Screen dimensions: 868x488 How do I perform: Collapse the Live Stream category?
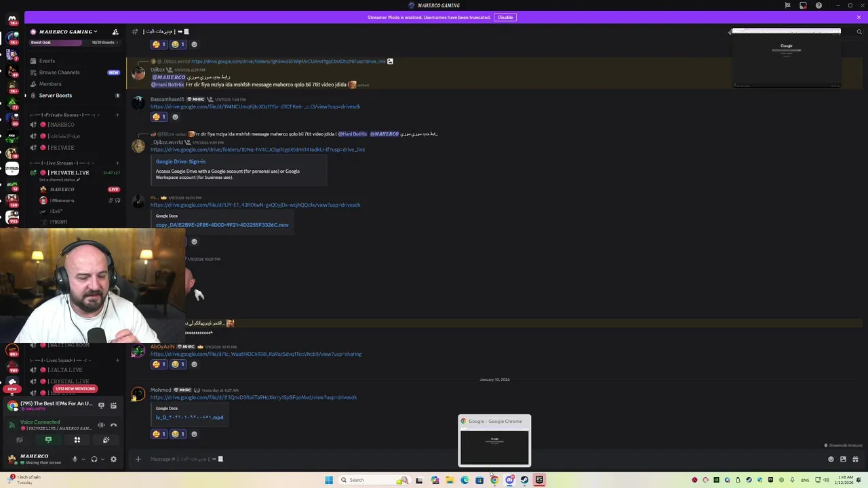pyautogui.click(x=62, y=163)
